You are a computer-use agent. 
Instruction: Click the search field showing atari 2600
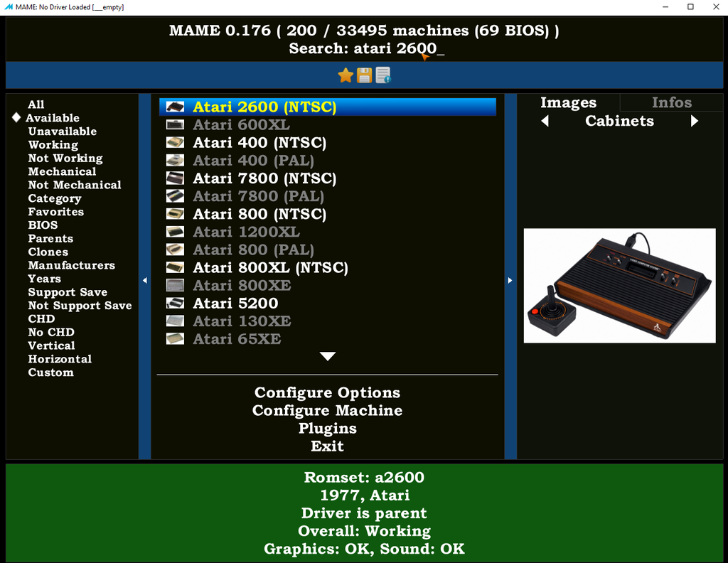tap(367, 48)
